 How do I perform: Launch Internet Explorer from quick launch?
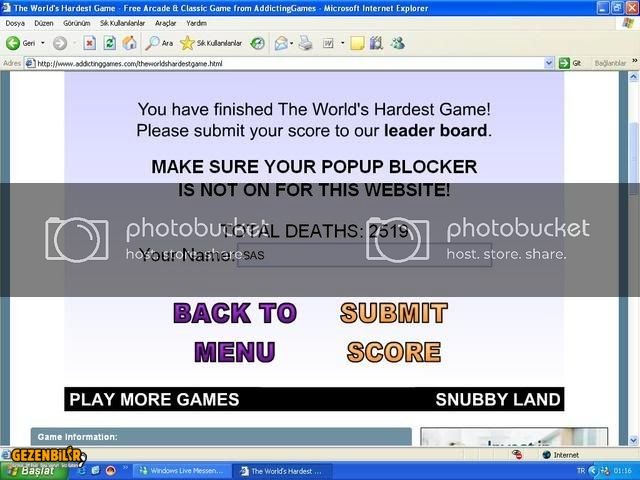(x=82, y=471)
